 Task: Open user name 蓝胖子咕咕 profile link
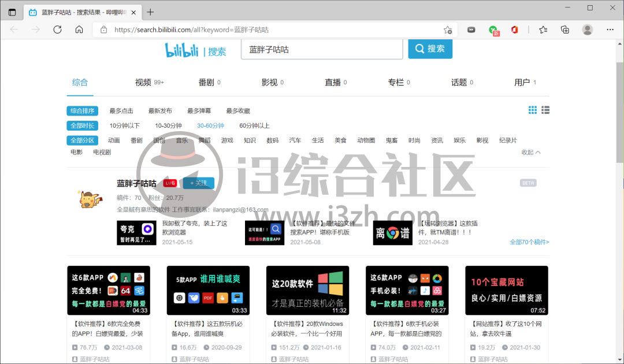pyautogui.click(x=136, y=183)
